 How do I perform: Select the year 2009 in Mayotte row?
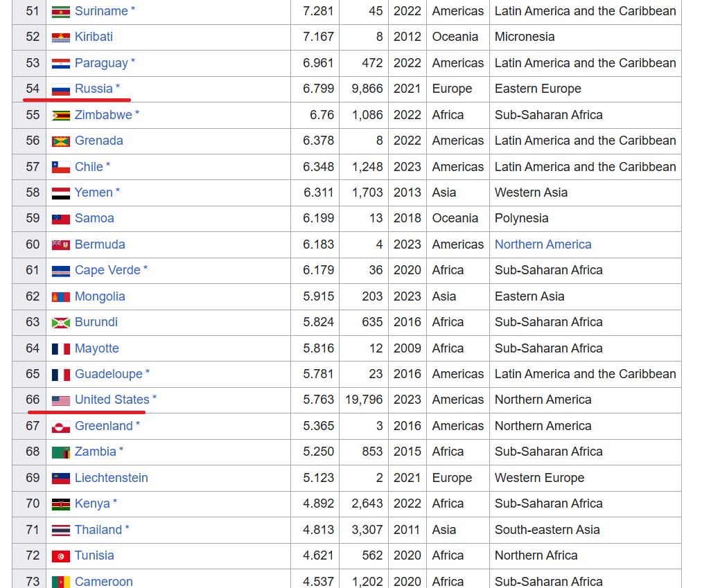pyautogui.click(x=407, y=348)
